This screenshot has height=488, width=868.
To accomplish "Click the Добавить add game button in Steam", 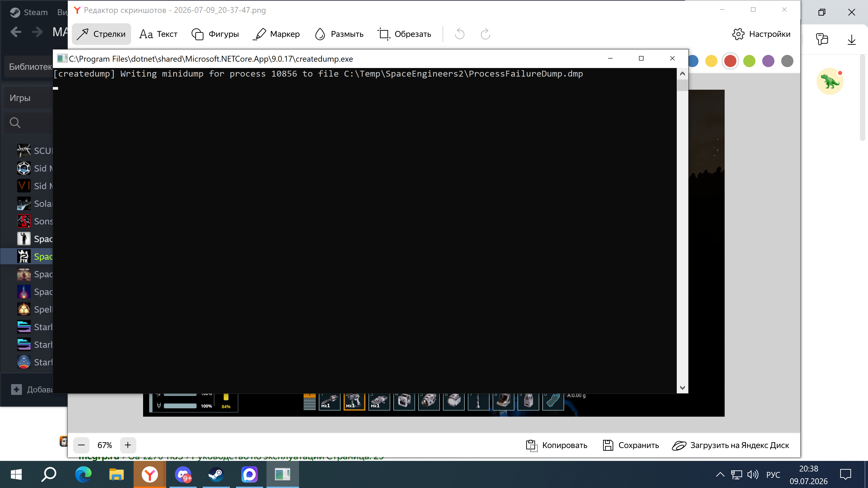I will coord(32,389).
